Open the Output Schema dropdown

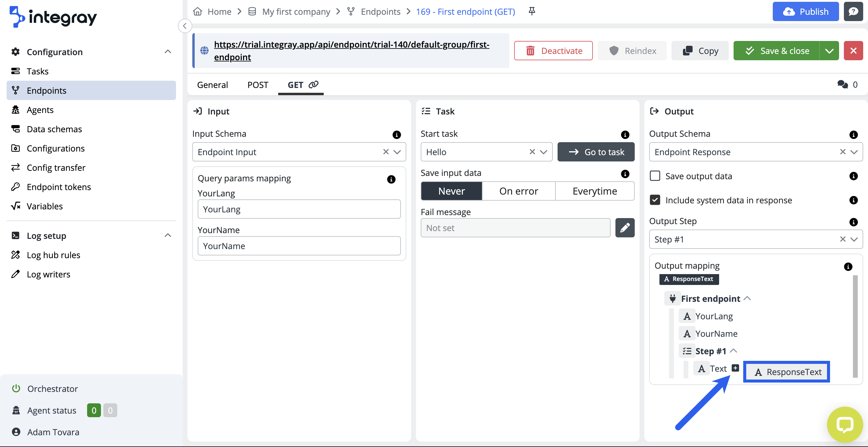tap(854, 152)
